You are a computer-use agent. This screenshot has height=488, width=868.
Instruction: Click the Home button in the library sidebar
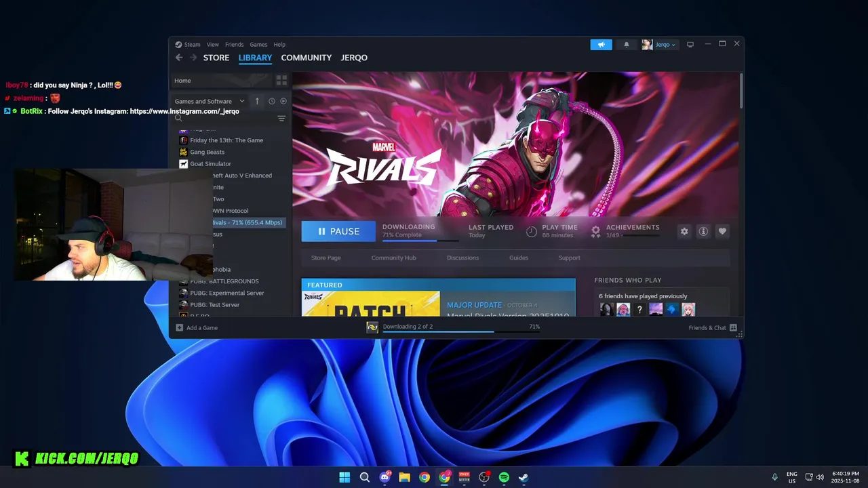tap(221, 80)
